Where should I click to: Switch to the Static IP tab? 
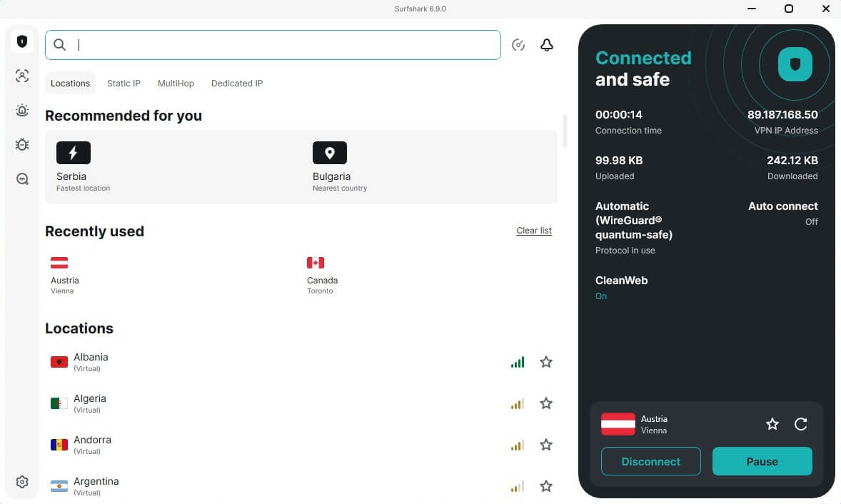[124, 83]
